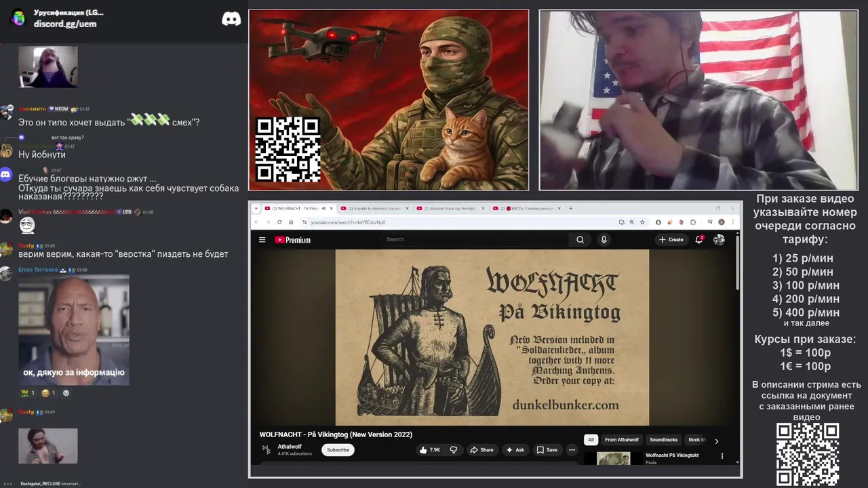Like the video with 7.9K likes
This screenshot has height=488, width=868.
(430, 449)
